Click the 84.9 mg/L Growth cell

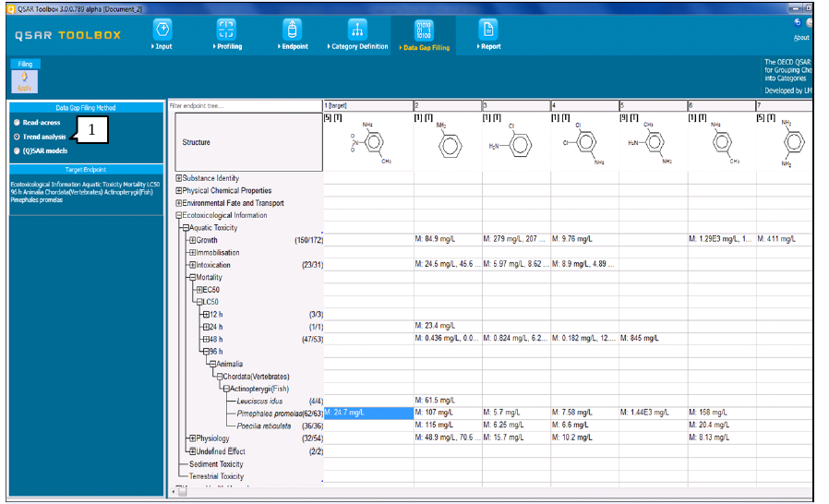(448, 240)
